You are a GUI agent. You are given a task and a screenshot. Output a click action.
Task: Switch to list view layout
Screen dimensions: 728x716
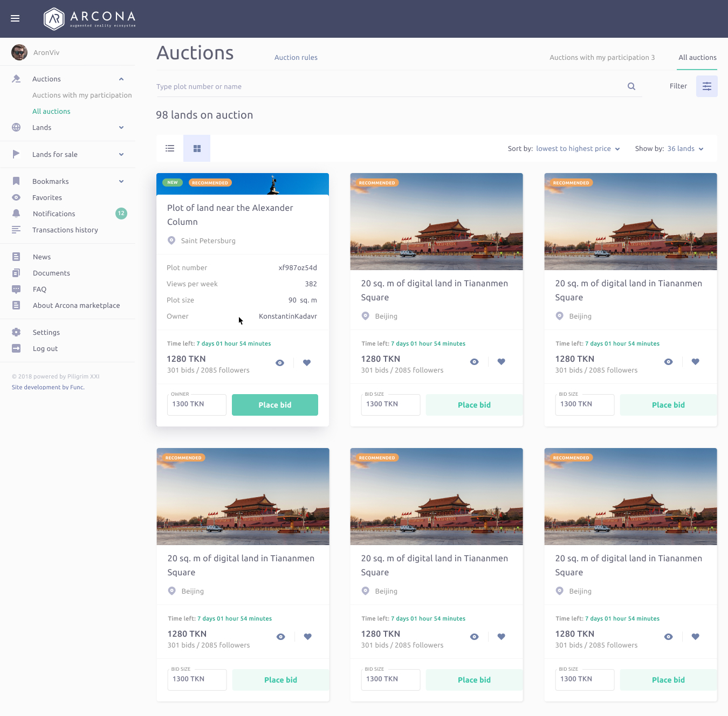coord(170,148)
